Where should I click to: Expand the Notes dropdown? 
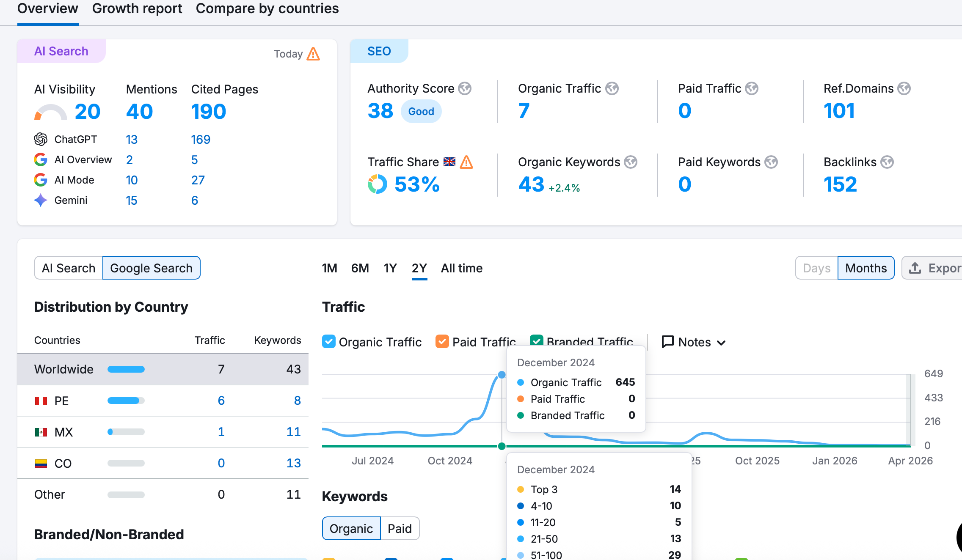(694, 342)
